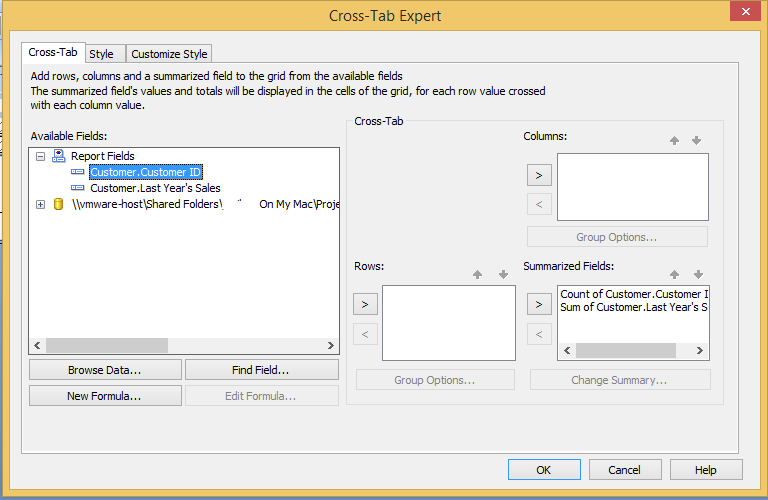Screen dimensions: 768x500
Task: Click the Summarized Fields horizontal scrollbar
Action: pos(633,351)
